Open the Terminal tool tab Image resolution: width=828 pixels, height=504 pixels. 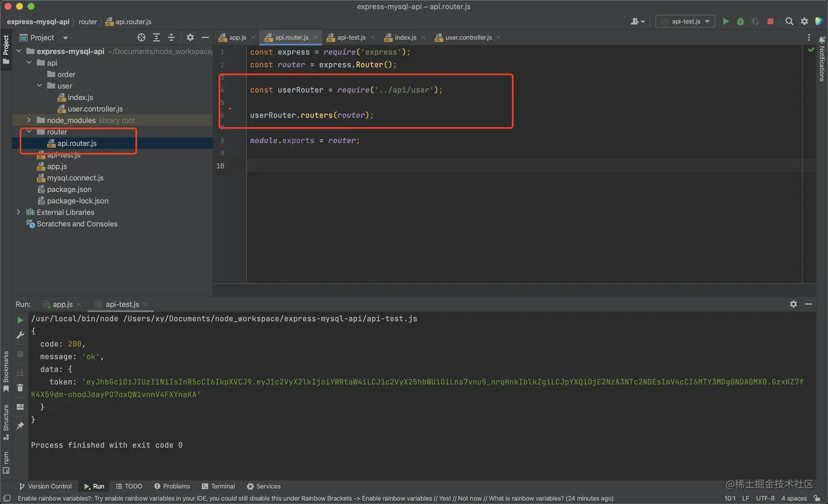(x=218, y=486)
